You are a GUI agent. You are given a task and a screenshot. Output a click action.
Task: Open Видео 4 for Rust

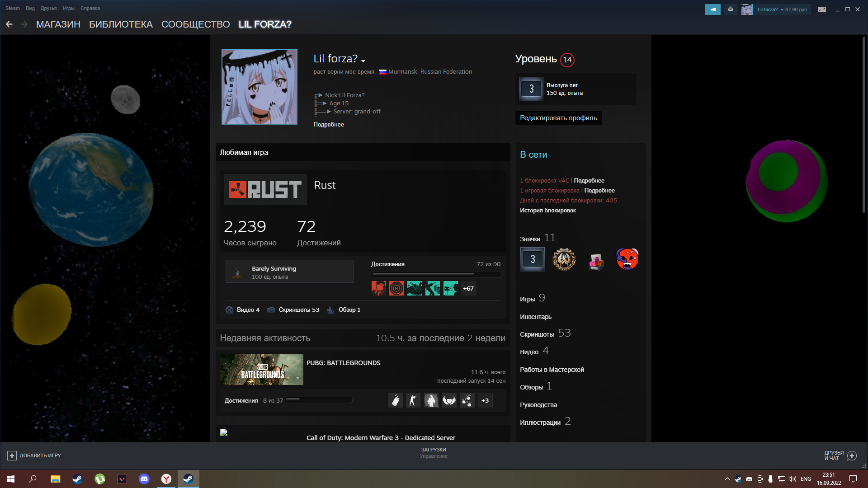tap(243, 310)
